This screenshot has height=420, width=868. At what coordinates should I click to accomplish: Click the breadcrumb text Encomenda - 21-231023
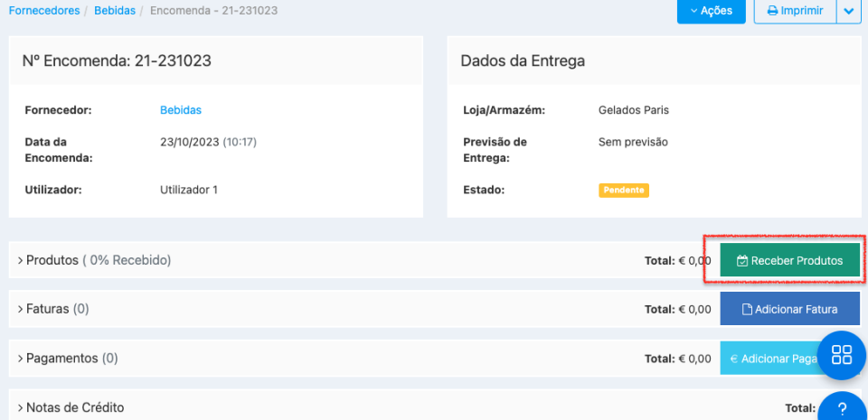(x=213, y=11)
